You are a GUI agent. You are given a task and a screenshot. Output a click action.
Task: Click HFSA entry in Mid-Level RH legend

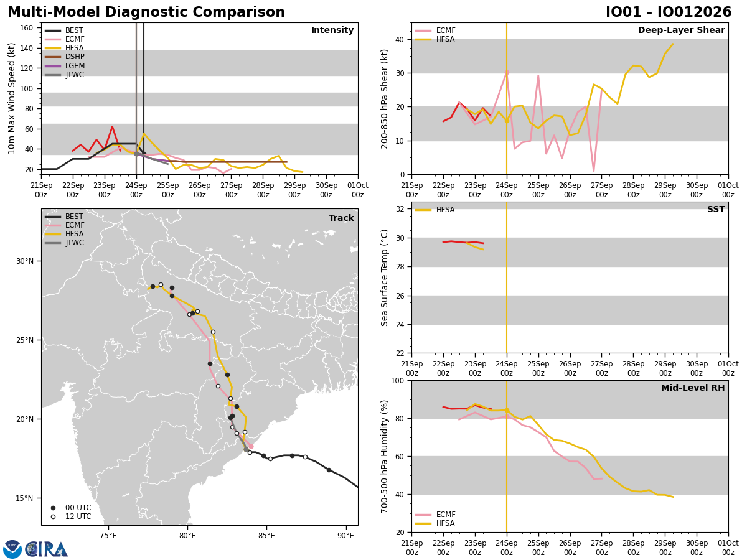click(435, 523)
